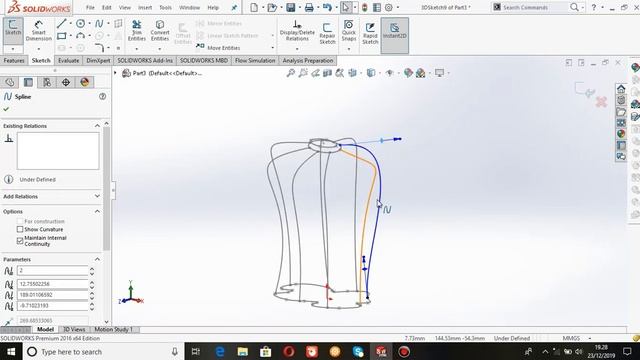Enable the Show Curvature checkbox
This screenshot has height=360, width=640.
point(20,229)
